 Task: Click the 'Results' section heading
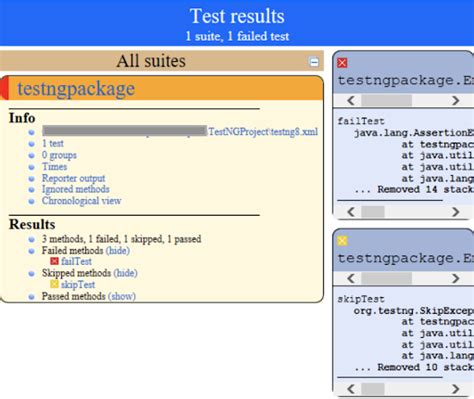click(32, 224)
